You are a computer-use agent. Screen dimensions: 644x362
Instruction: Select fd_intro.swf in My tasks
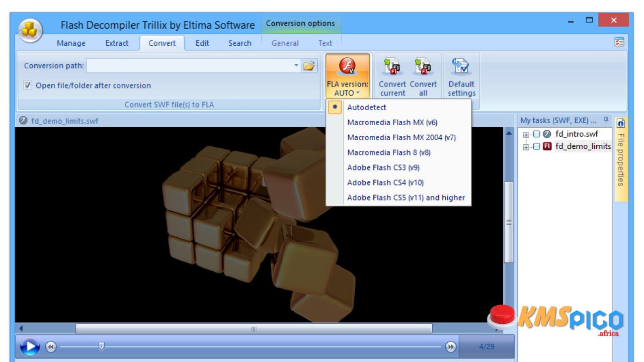click(x=577, y=134)
